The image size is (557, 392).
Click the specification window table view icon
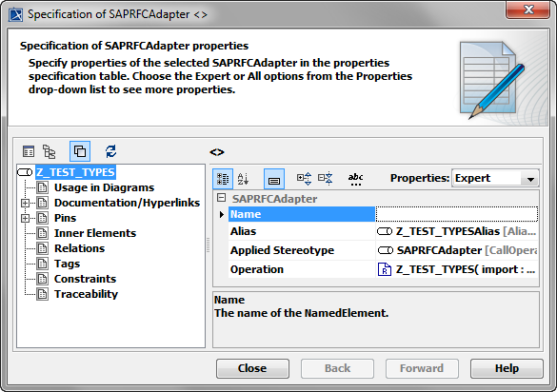29,151
